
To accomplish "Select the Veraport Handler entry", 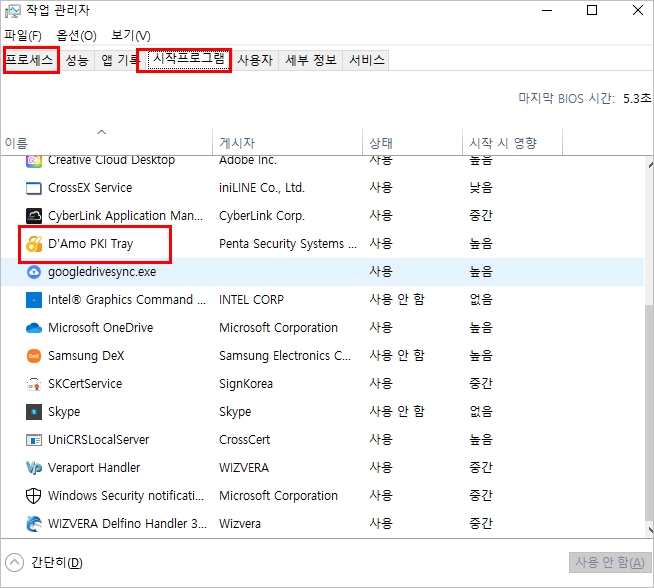I will tap(94, 467).
